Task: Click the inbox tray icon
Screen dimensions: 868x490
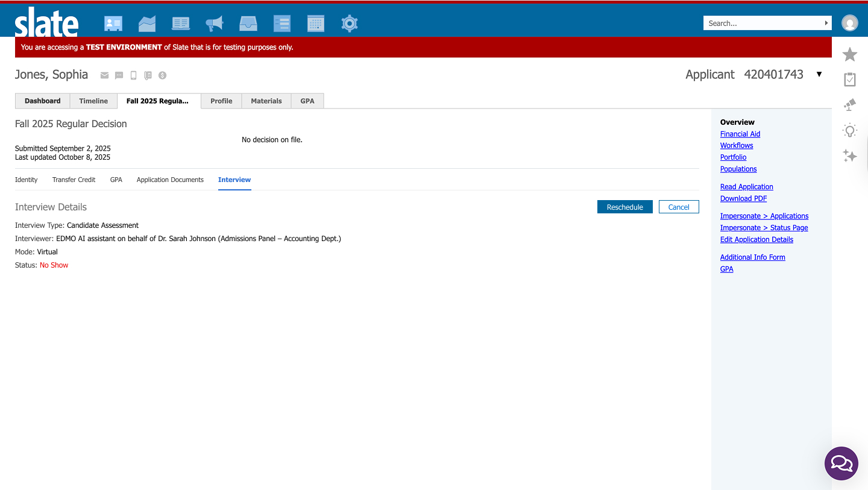Action: click(248, 24)
